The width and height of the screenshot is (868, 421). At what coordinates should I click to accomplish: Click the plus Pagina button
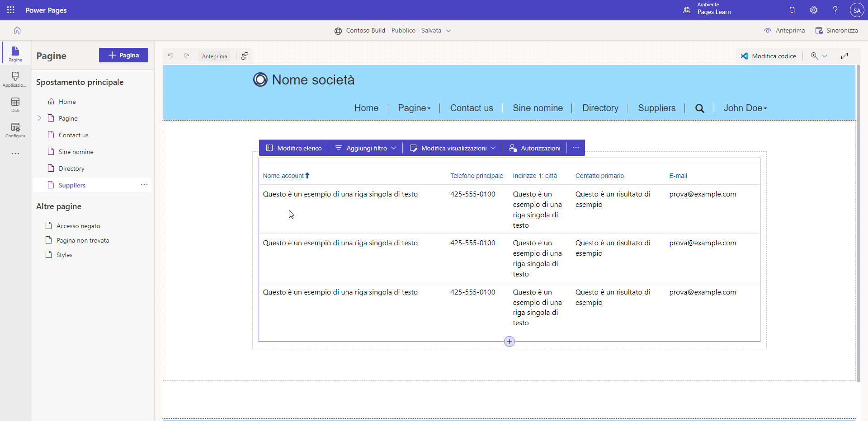pos(123,55)
